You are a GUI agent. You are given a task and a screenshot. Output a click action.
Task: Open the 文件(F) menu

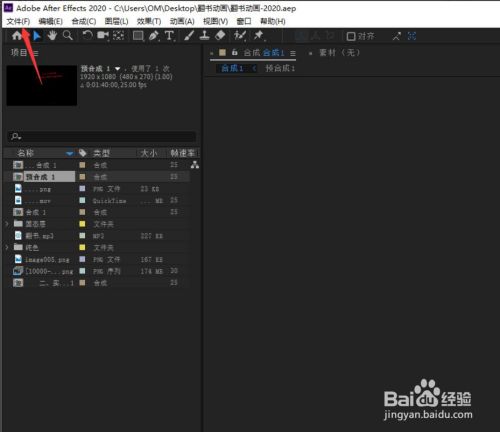pyautogui.click(x=18, y=21)
